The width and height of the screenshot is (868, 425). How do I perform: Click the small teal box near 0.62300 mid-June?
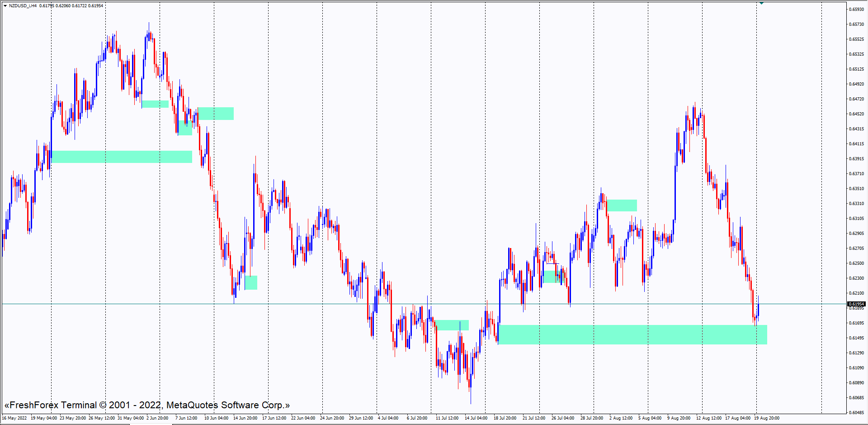point(251,282)
